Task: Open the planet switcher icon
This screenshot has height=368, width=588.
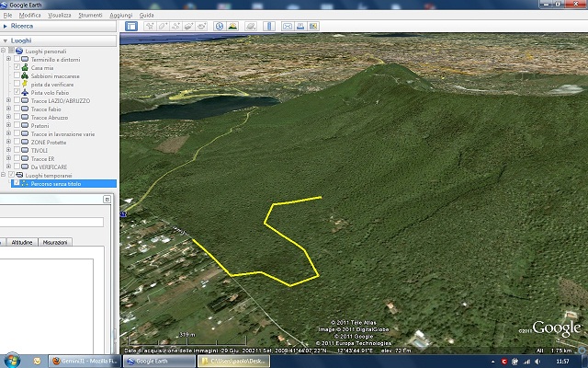Action: (x=251, y=26)
